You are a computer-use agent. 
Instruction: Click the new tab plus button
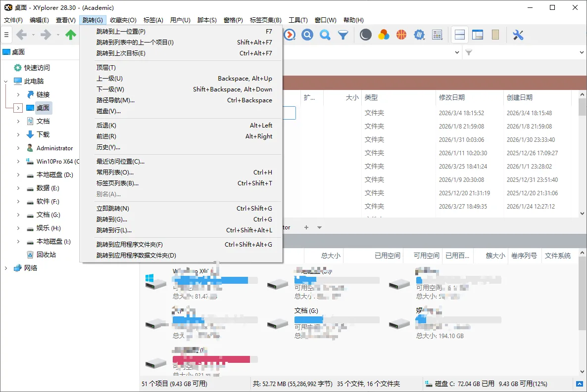click(x=306, y=227)
